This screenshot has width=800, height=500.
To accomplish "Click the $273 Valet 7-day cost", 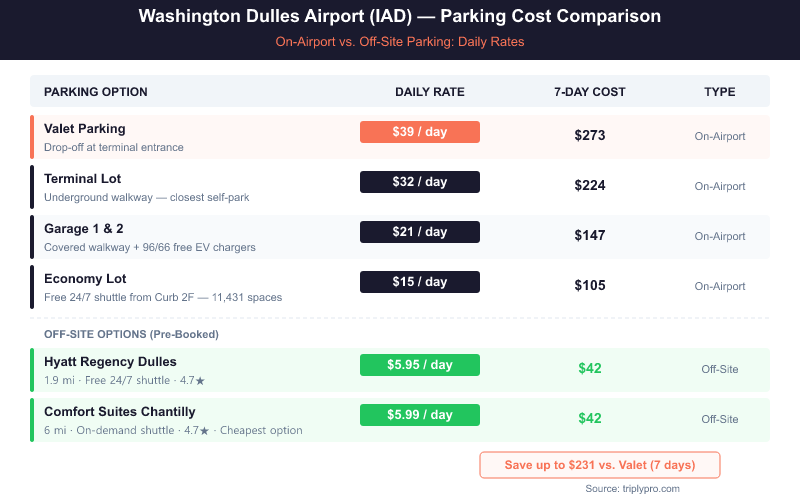I will [590, 135].
